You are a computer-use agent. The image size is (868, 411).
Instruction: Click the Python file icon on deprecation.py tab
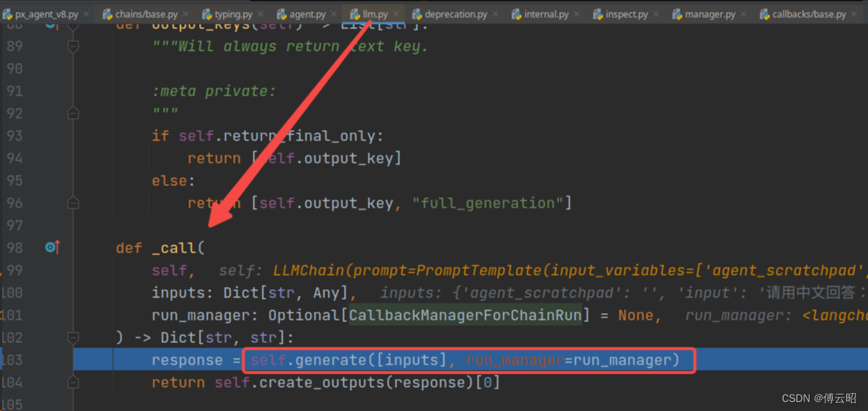tap(417, 14)
